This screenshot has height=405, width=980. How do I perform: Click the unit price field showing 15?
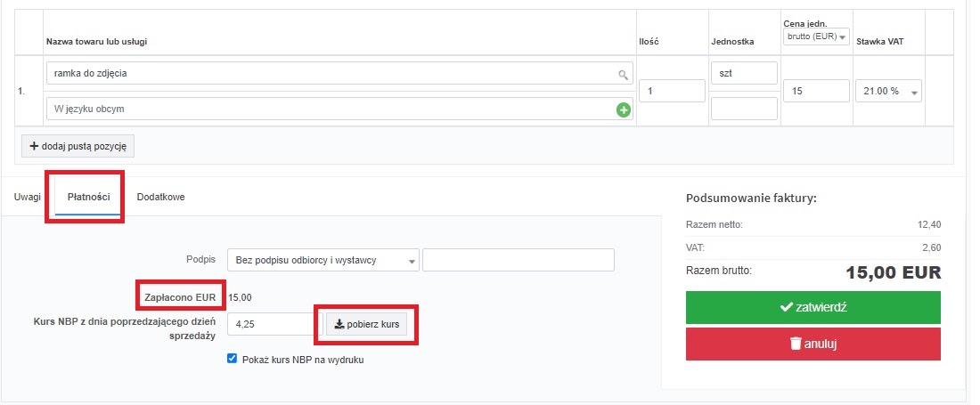tap(816, 91)
